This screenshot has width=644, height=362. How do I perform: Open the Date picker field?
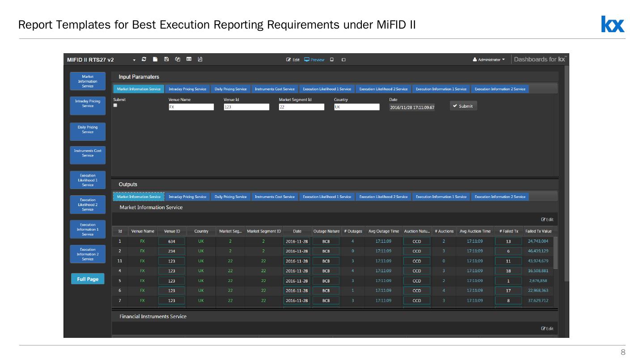[411, 107]
